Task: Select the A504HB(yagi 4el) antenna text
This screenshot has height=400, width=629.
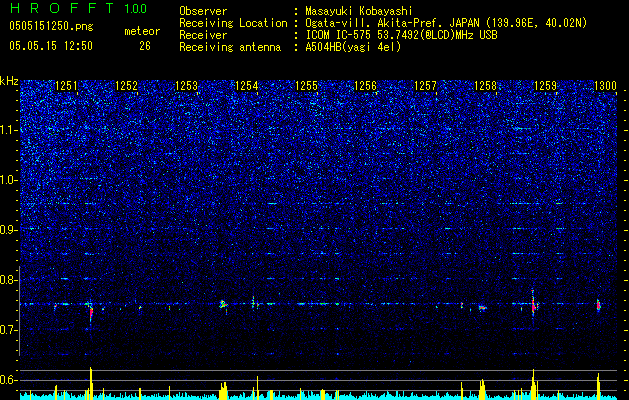Action: point(353,47)
